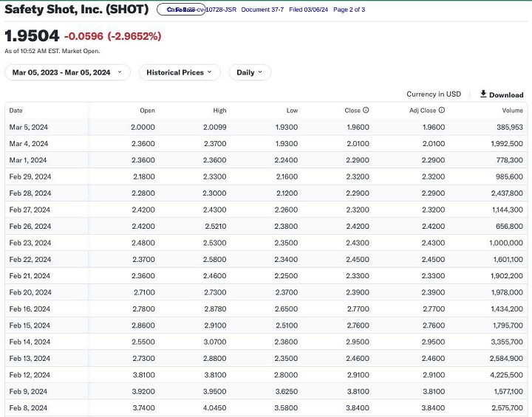This screenshot has width=532, height=417.
Task: Click the Close column info icon
Action: (x=366, y=111)
